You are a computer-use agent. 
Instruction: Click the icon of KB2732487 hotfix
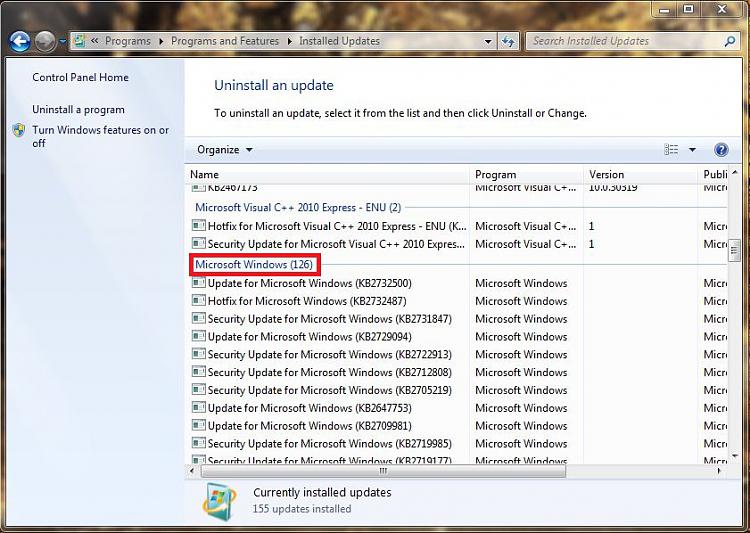point(199,300)
